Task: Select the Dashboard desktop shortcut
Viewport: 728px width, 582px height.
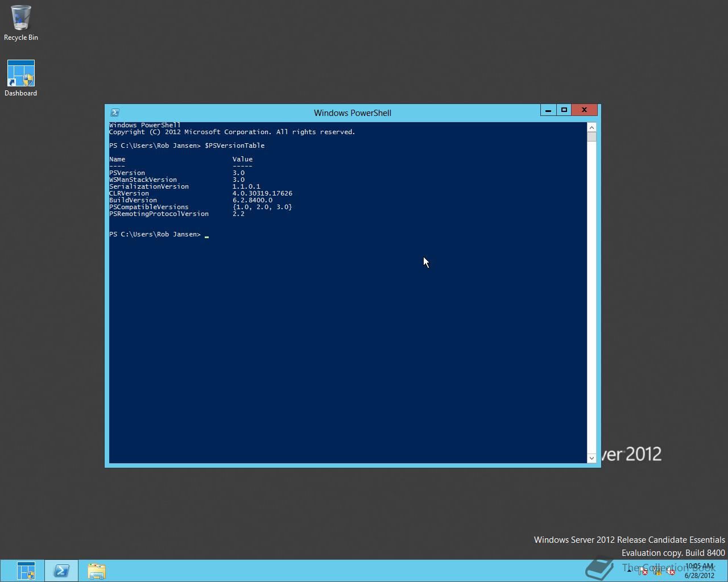Action: coord(21,78)
